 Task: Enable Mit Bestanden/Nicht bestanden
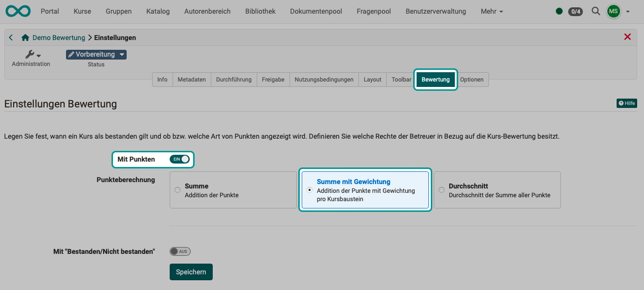[x=179, y=251]
